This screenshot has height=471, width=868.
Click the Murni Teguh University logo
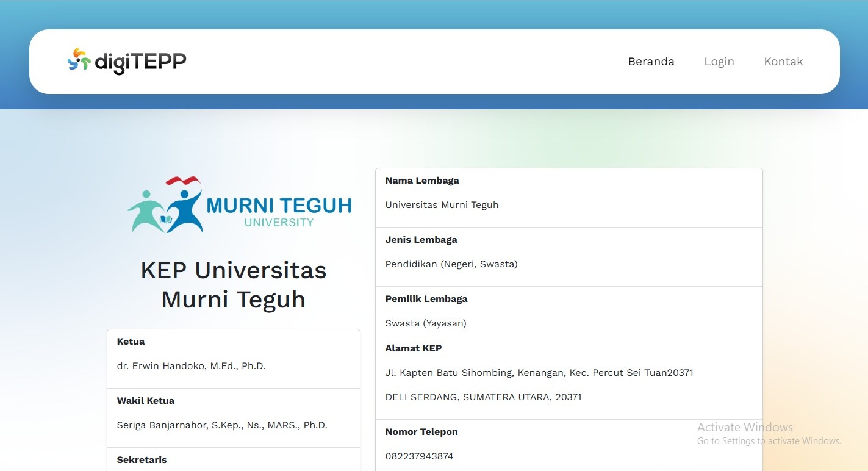[239, 205]
